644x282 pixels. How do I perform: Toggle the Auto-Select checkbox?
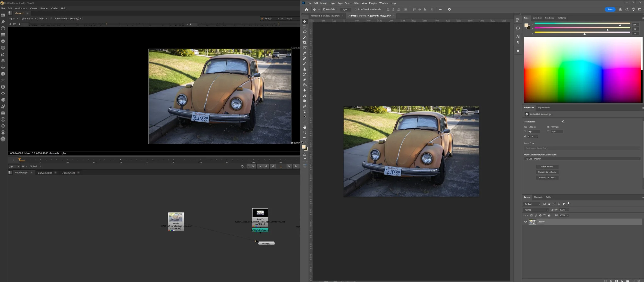pyautogui.click(x=324, y=10)
